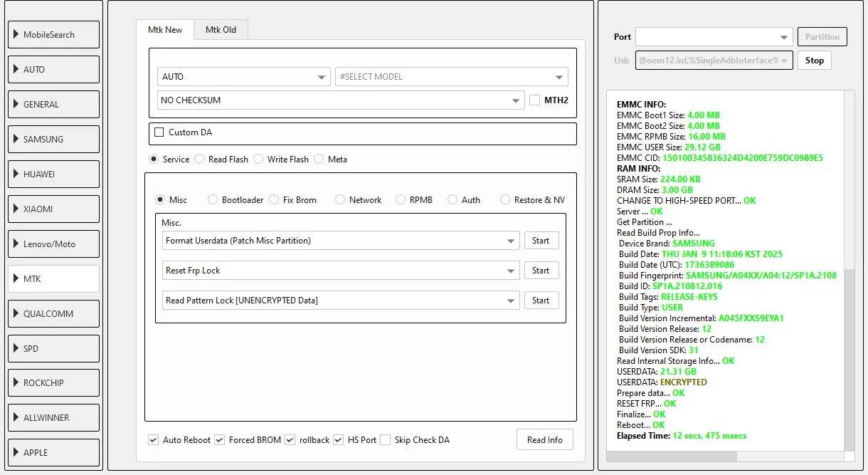Uncheck the Auto Reboot checkbox

click(x=154, y=440)
